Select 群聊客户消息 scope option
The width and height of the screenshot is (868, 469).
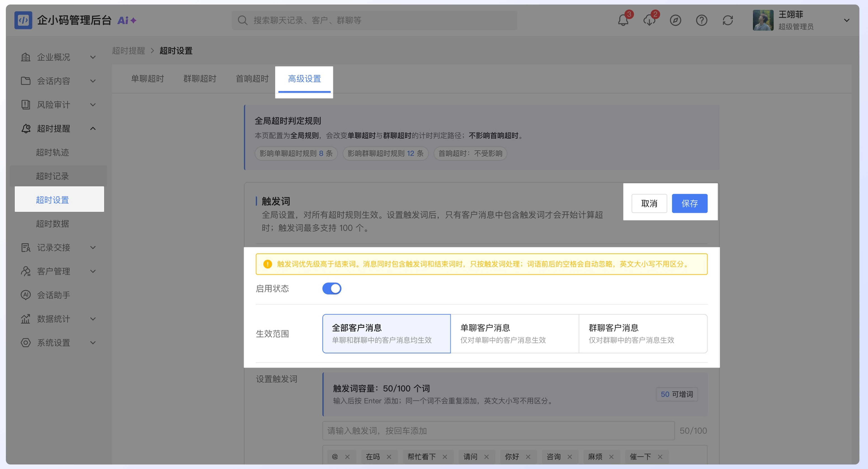coord(643,334)
